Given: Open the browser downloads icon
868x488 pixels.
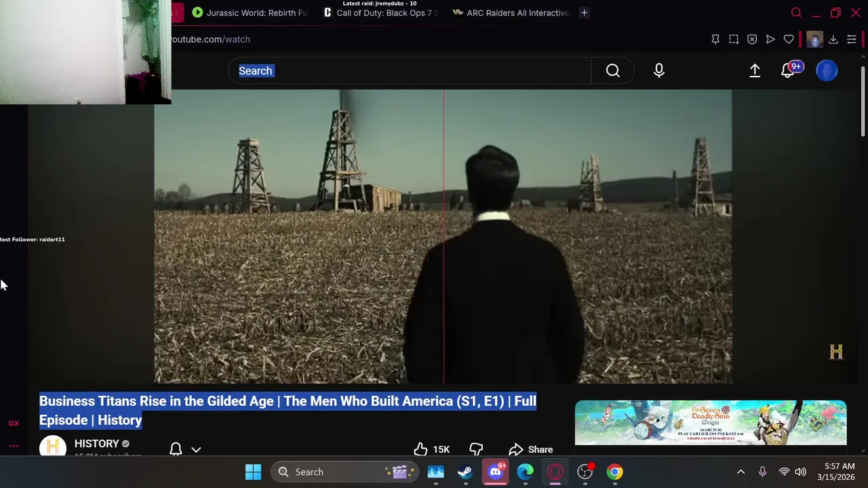Looking at the screenshot, I should pos(833,39).
